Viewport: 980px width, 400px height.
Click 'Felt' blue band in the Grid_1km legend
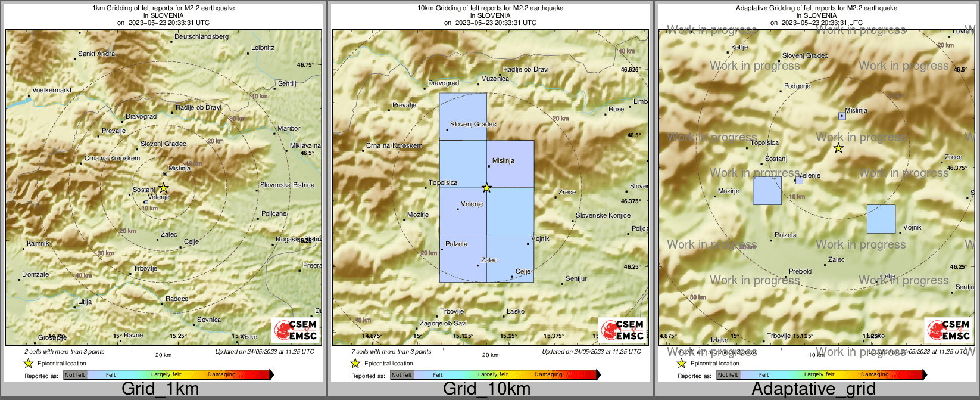click(x=111, y=374)
